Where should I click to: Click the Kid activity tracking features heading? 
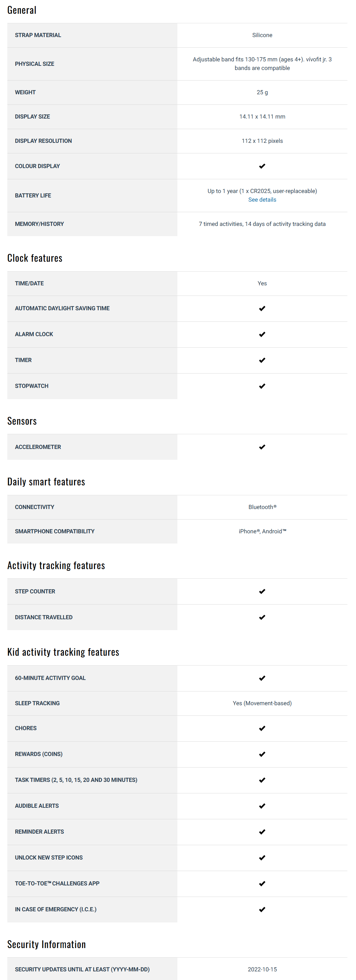click(63, 652)
